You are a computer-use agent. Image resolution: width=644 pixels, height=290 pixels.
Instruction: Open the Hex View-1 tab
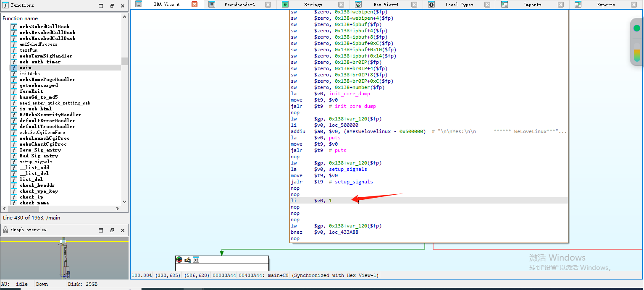pyautogui.click(x=386, y=5)
